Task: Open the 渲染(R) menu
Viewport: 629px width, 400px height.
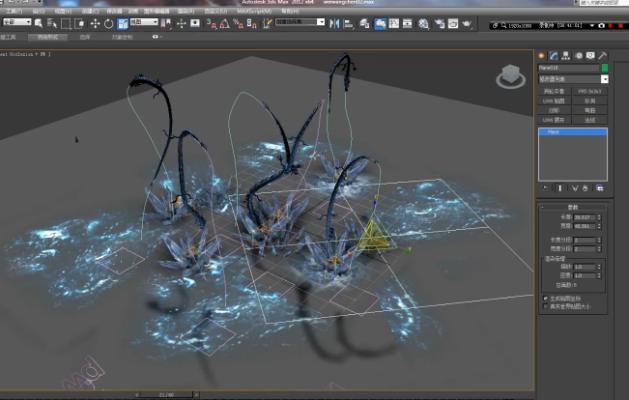Action: tap(186, 11)
